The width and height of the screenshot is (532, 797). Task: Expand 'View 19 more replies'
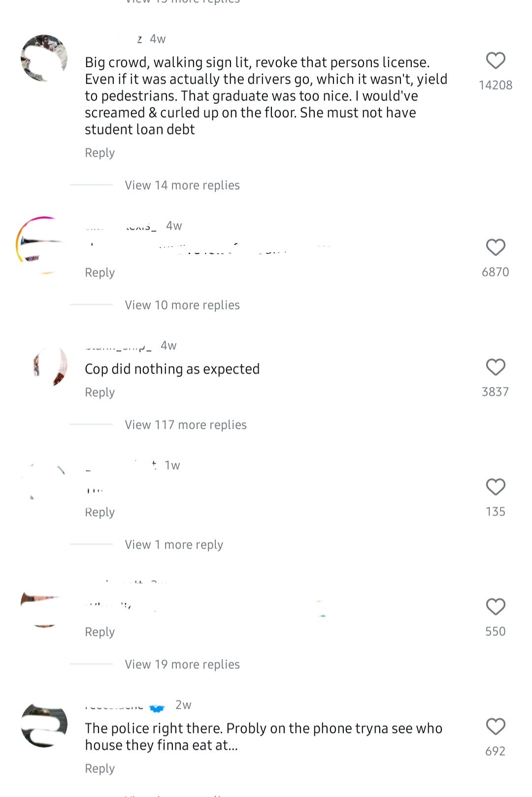[x=182, y=664]
